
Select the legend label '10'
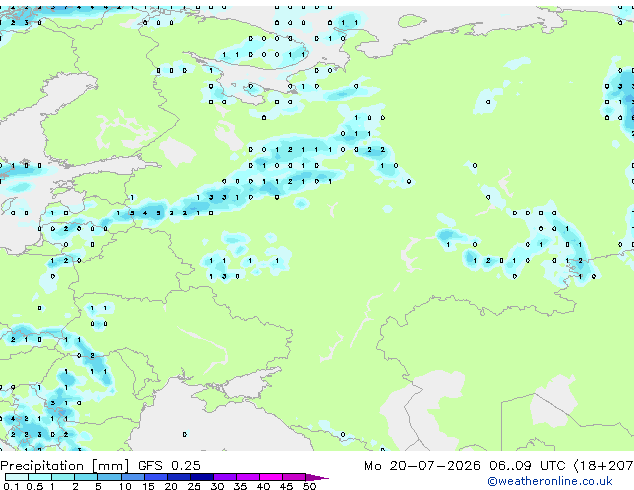[x=125, y=486]
